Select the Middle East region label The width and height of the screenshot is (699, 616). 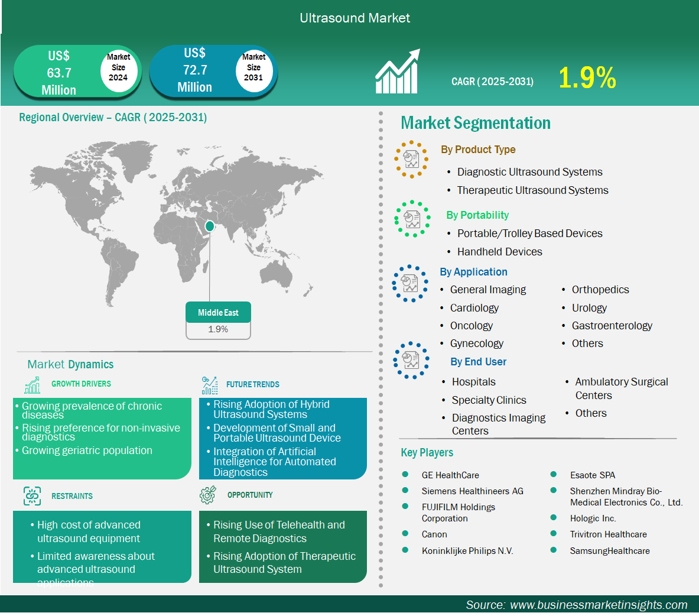click(x=218, y=313)
